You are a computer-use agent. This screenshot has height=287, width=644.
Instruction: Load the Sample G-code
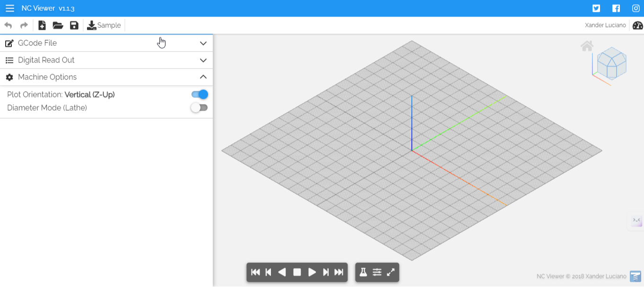coord(104,26)
